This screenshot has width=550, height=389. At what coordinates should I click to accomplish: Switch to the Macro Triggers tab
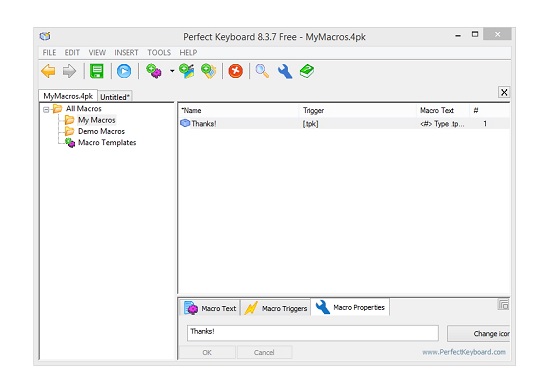pos(276,308)
